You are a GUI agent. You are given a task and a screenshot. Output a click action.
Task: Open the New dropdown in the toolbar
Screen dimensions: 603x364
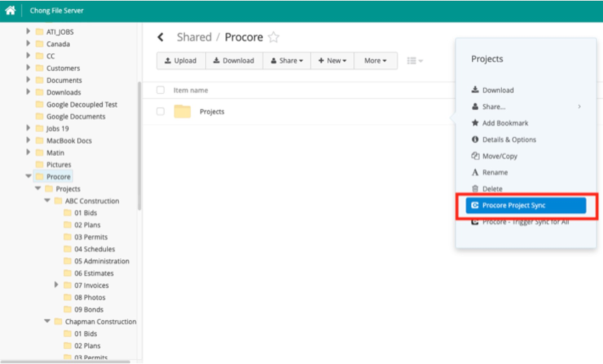[x=331, y=61]
